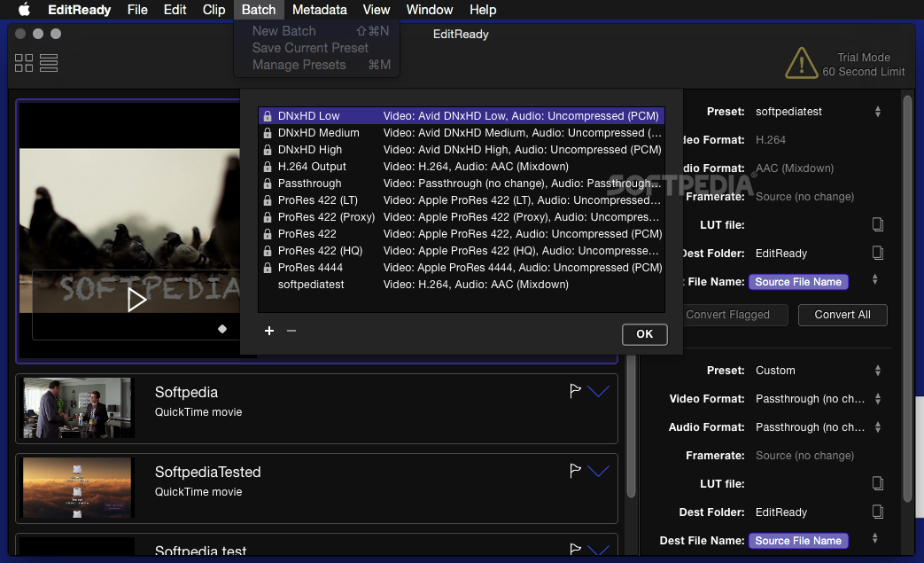Open the Softpedia clip thumbnail
Viewport: 924px width, 563px height.
pyautogui.click(x=77, y=408)
